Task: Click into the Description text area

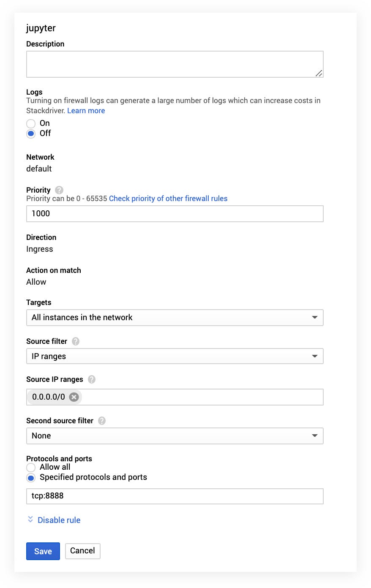Action: [x=175, y=64]
